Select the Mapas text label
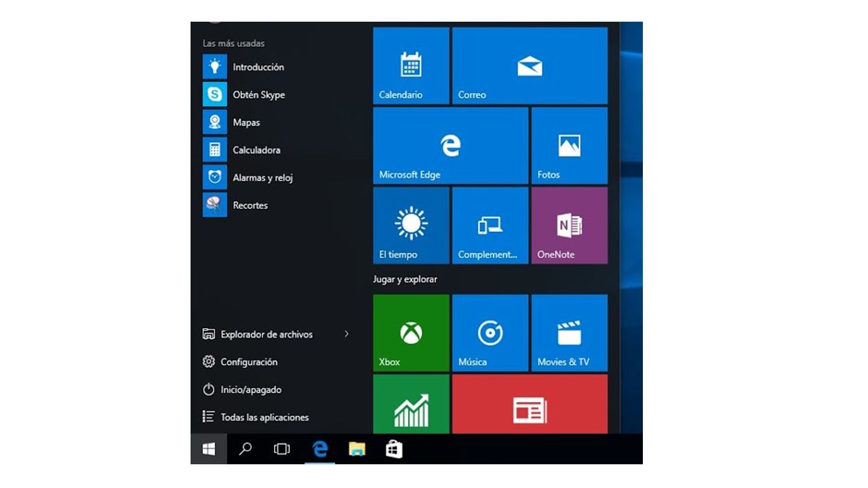868x488 pixels. pos(246,123)
